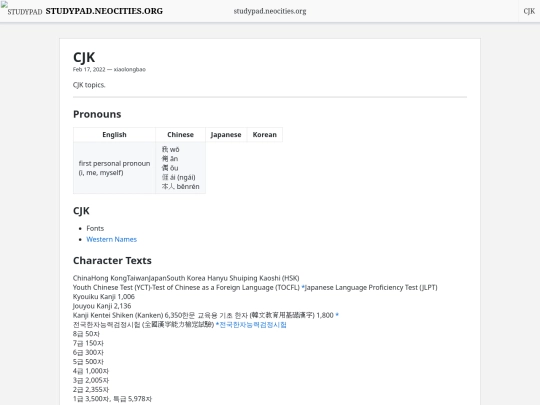Click the Kyouiku Kanji 1,006 line

[x=104, y=297]
